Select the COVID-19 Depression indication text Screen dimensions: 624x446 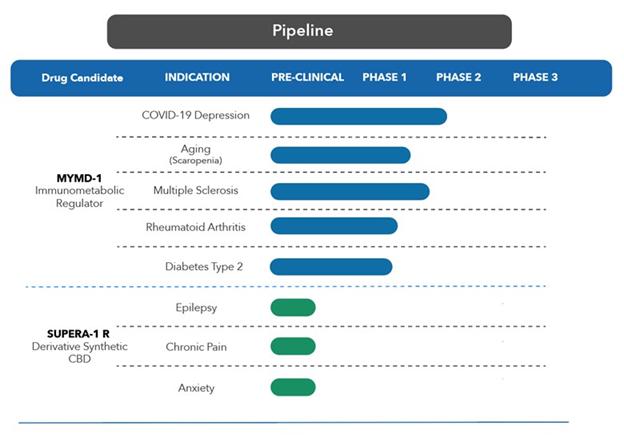click(x=196, y=115)
